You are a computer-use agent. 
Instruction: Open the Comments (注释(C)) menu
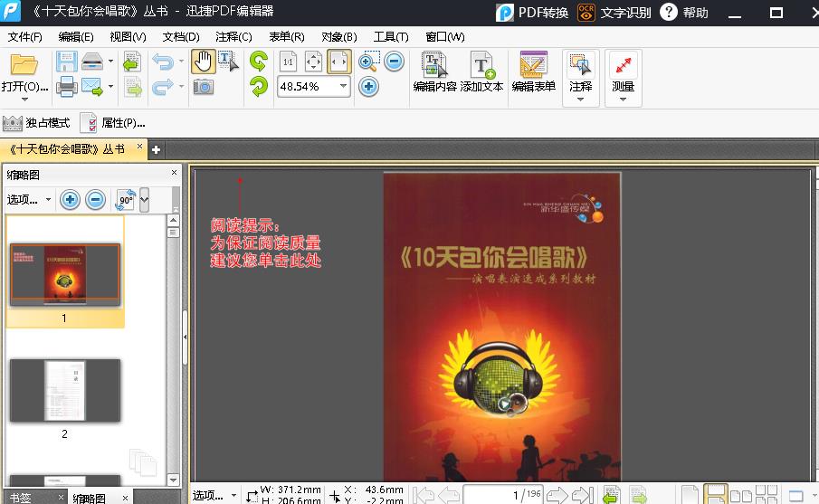click(233, 37)
